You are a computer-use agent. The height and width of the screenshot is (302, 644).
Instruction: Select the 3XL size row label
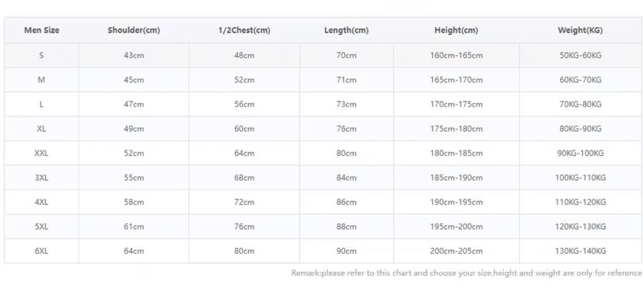click(41, 178)
